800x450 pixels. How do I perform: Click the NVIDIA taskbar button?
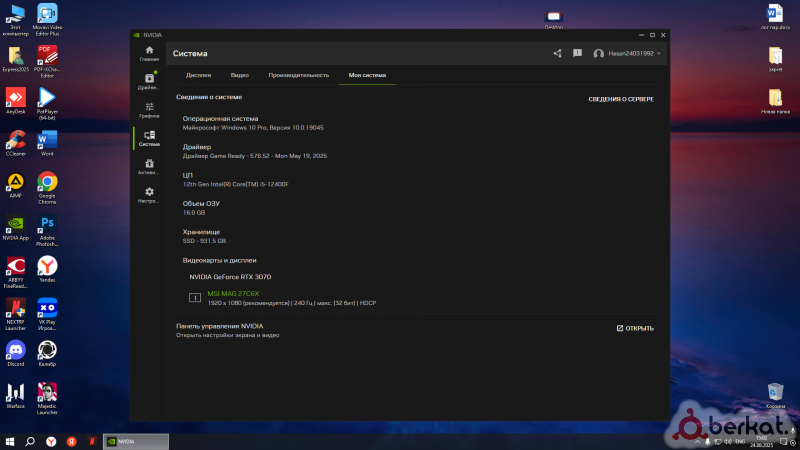pyautogui.click(x=135, y=440)
